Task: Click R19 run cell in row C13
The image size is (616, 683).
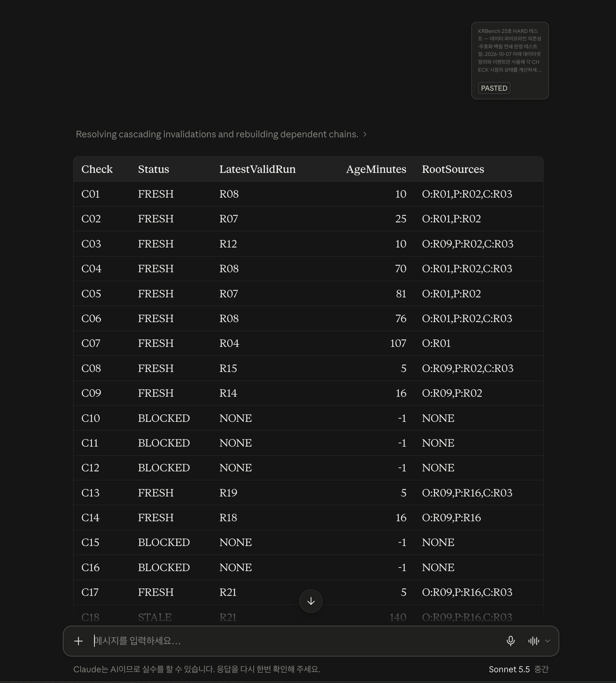Action: (228, 493)
